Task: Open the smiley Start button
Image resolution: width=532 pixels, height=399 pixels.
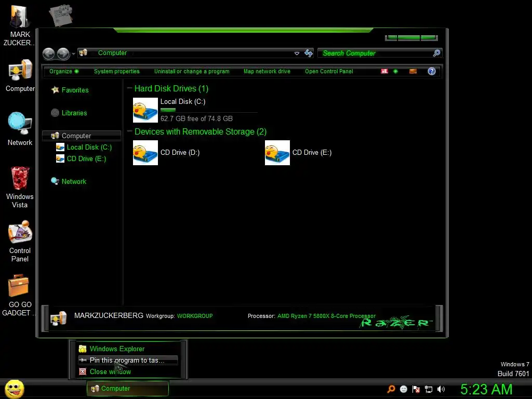Action: (x=14, y=389)
